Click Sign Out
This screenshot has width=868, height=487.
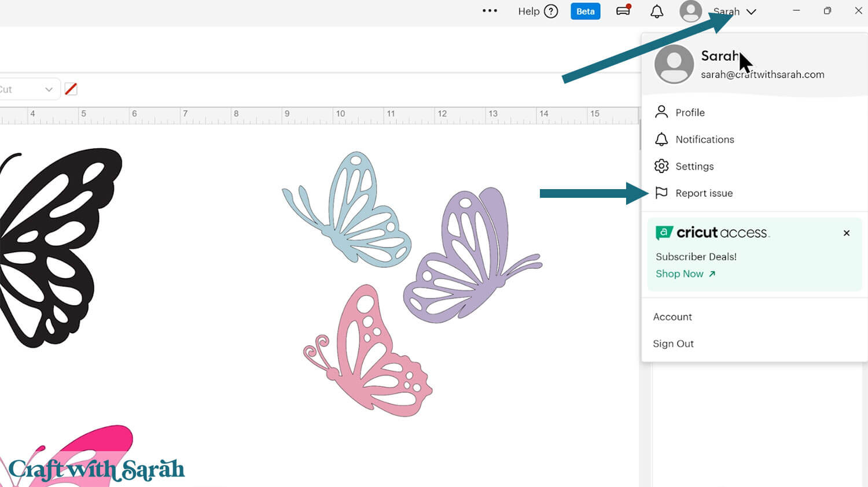(x=673, y=344)
